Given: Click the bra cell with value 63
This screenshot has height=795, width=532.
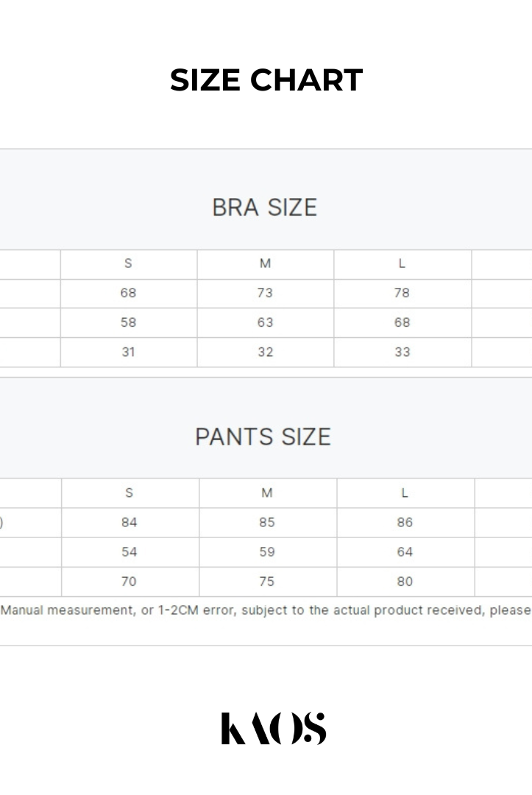Looking at the screenshot, I should point(265,322).
